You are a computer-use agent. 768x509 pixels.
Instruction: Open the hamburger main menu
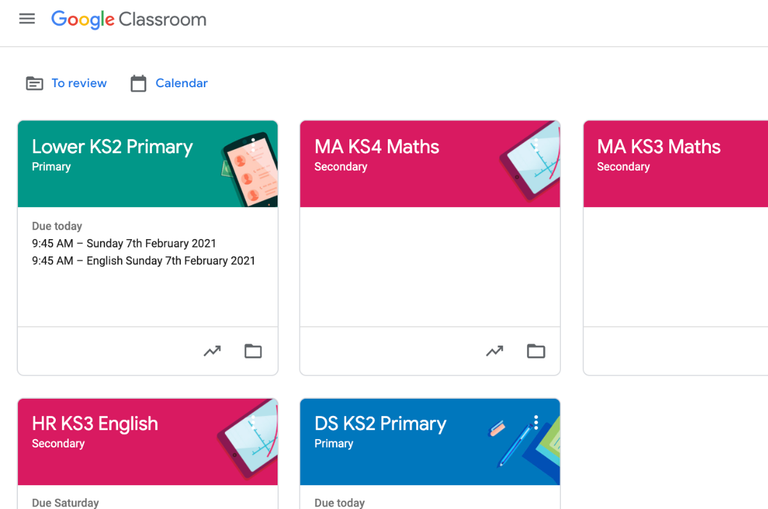coord(27,19)
